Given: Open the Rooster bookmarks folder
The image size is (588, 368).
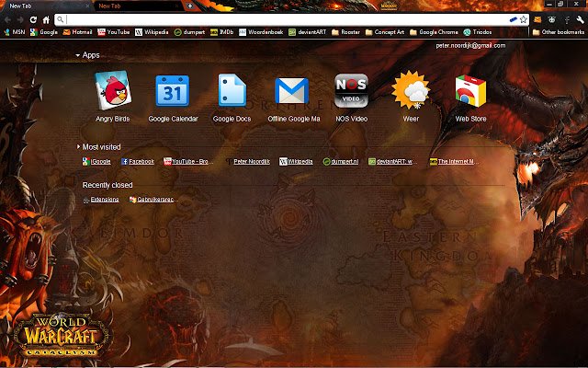Looking at the screenshot, I should pos(346,32).
